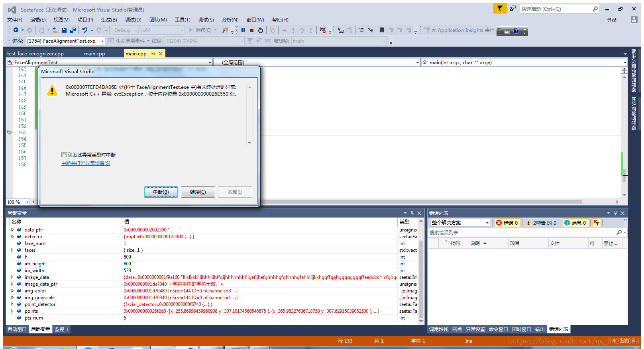Restart debugging with the circular arrow icon
Image resolution: width=644 pixels, height=349 pixels.
click(261, 30)
